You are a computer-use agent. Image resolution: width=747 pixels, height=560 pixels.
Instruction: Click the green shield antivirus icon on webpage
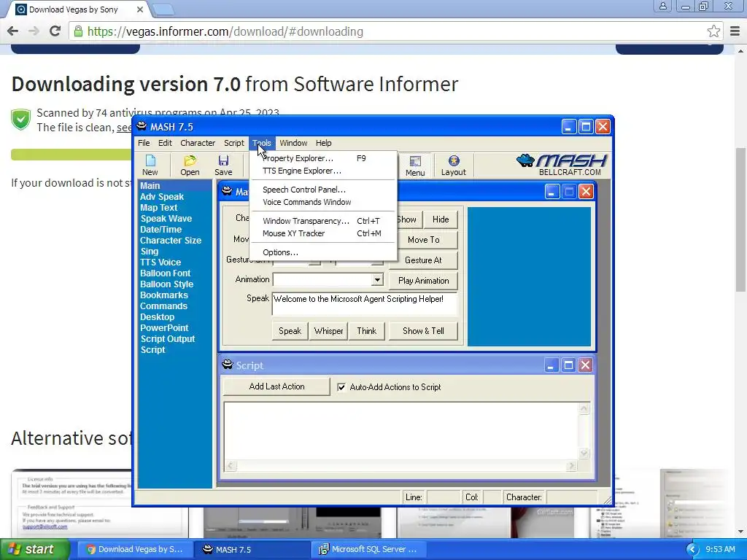[x=21, y=119]
